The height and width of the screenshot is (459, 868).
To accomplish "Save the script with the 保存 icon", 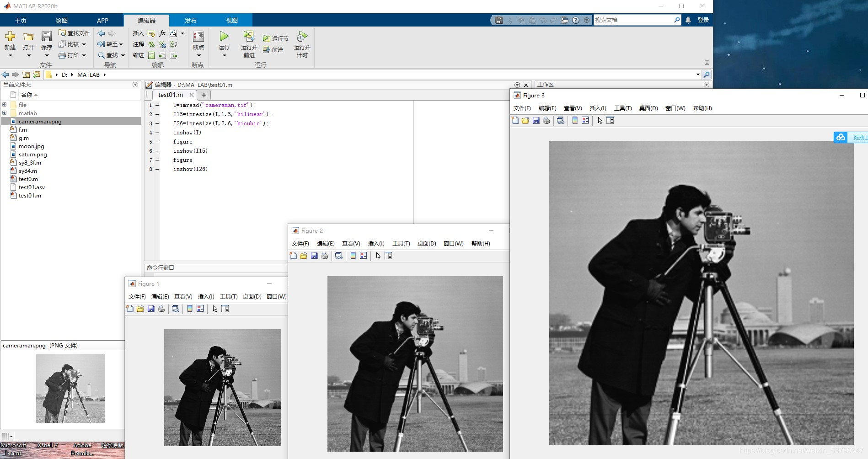I will (46, 37).
